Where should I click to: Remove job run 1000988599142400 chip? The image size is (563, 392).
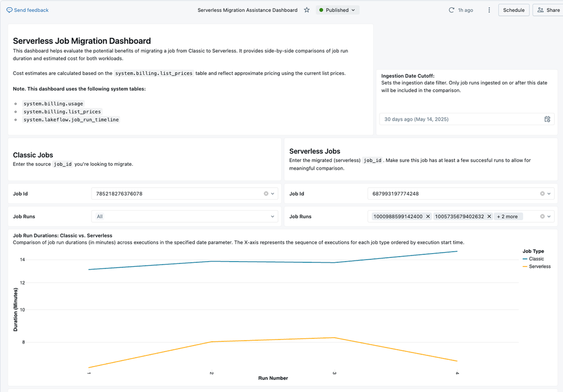pos(428,217)
